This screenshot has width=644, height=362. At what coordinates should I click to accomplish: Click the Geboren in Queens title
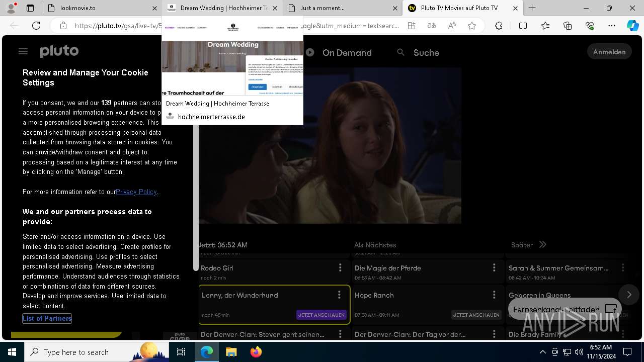(x=539, y=295)
